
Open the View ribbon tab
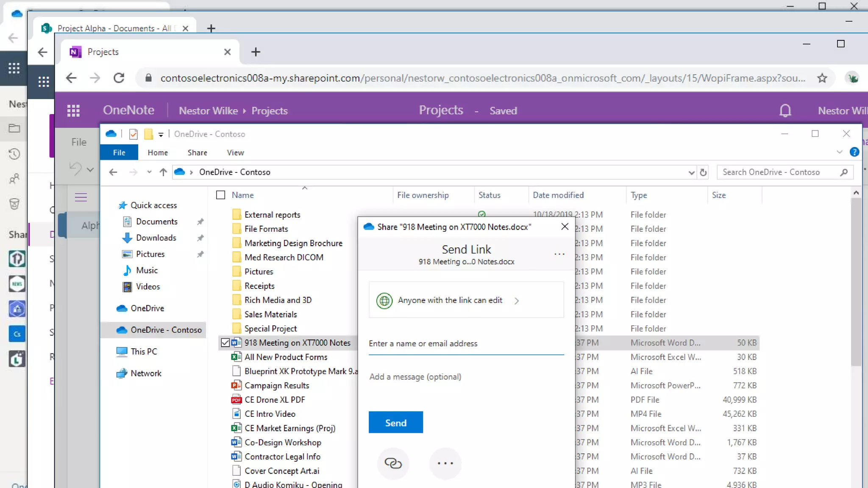235,152
